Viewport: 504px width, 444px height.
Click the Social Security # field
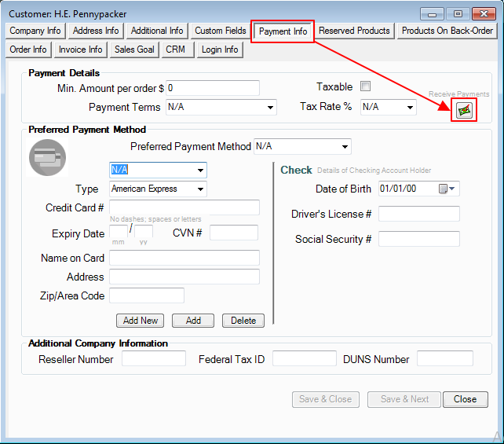pos(418,239)
